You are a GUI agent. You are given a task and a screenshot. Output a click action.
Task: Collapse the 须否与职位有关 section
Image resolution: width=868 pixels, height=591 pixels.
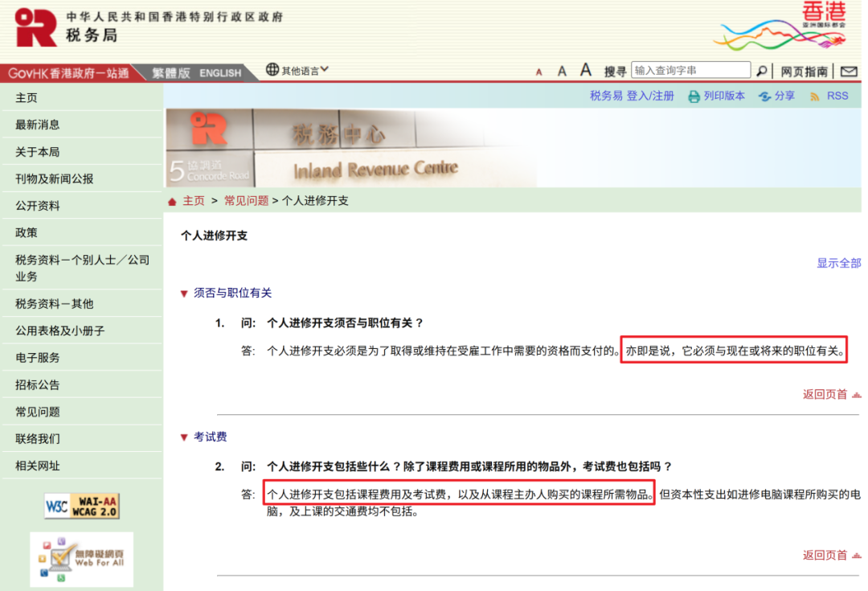pos(184,293)
